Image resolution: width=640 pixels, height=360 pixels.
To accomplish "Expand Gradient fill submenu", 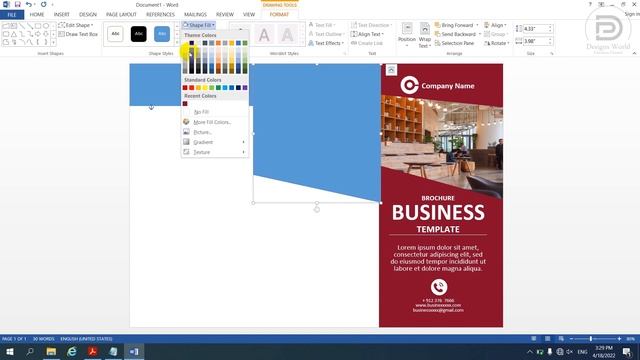I will click(215, 142).
